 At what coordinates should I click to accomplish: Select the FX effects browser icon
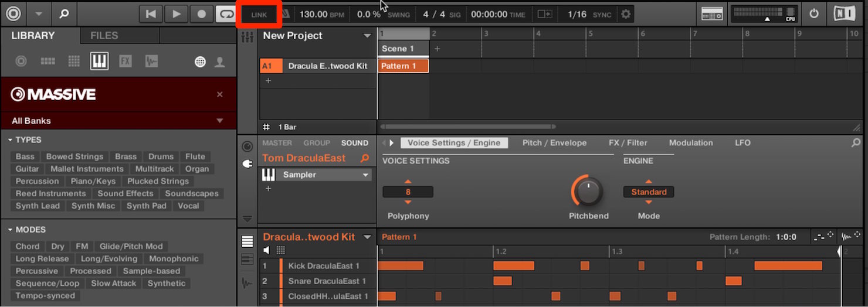(x=125, y=61)
